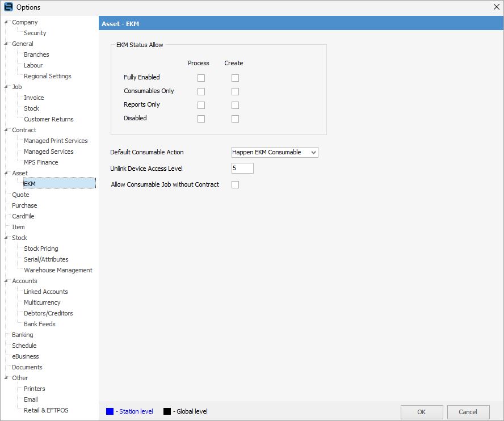Click the blue Station level color square

[x=110, y=411]
